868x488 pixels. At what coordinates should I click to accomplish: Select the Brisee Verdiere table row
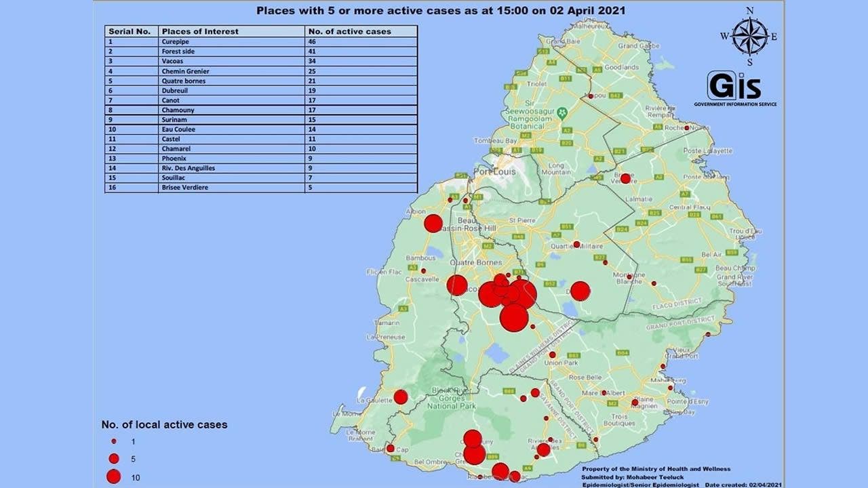(261, 188)
